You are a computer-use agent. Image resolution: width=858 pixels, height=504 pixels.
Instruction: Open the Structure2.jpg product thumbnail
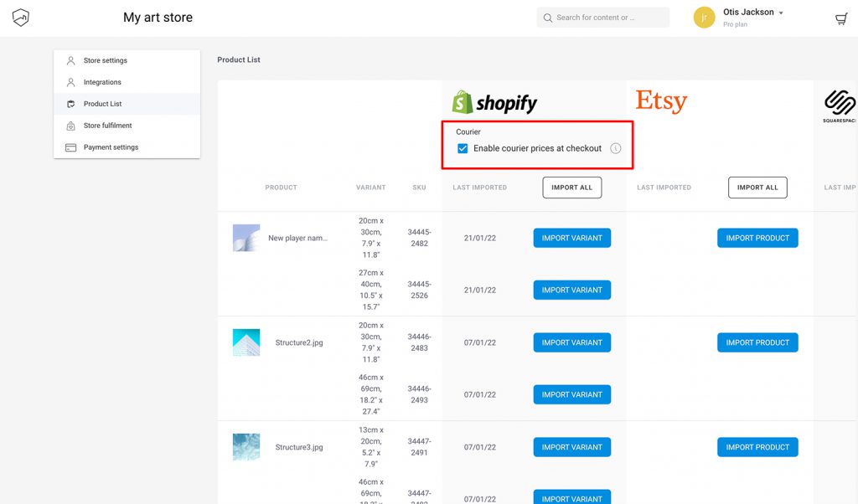click(246, 342)
